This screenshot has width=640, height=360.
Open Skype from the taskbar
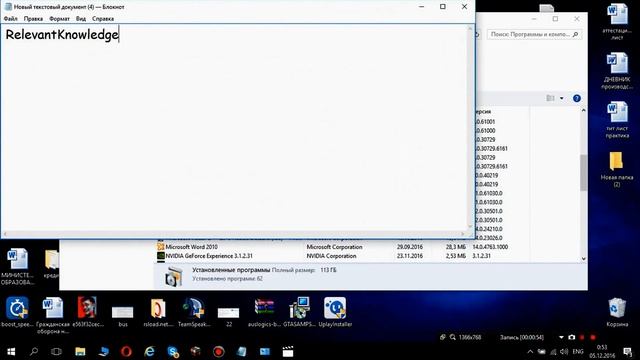click(173, 351)
